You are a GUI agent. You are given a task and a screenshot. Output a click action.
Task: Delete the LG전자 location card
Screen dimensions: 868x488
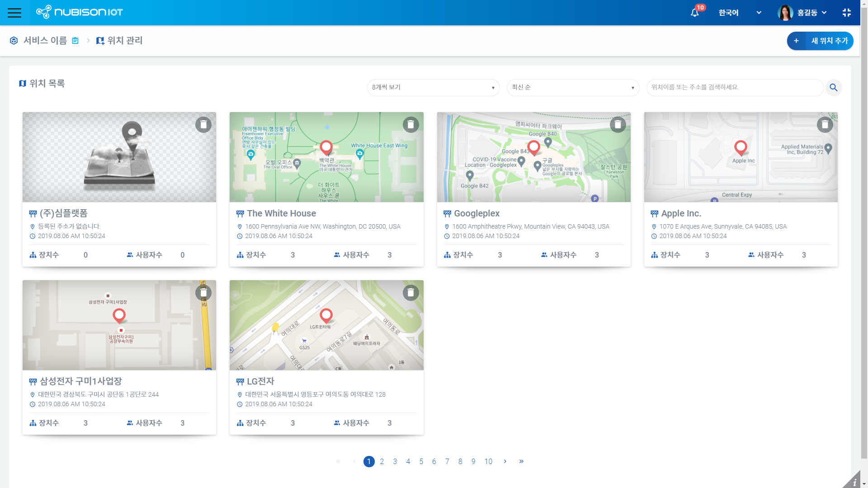coord(410,292)
